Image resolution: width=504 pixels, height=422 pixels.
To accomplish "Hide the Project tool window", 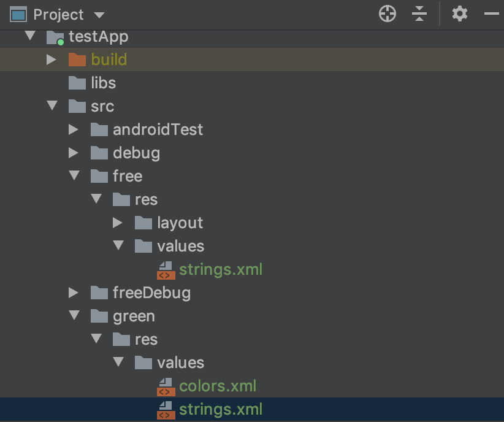I will [492, 13].
